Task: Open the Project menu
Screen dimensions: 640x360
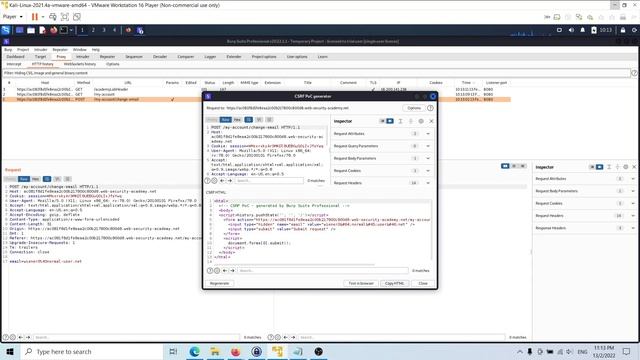Action: (23, 49)
